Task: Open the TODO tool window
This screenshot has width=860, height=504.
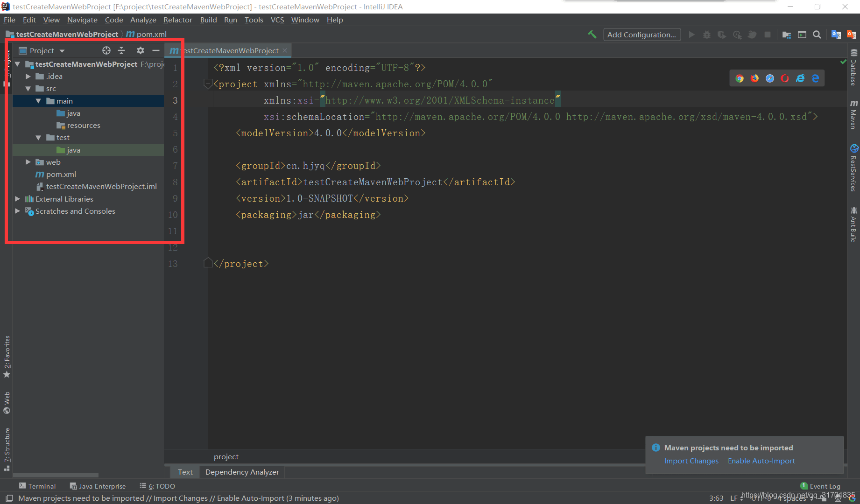Action: point(157,486)
